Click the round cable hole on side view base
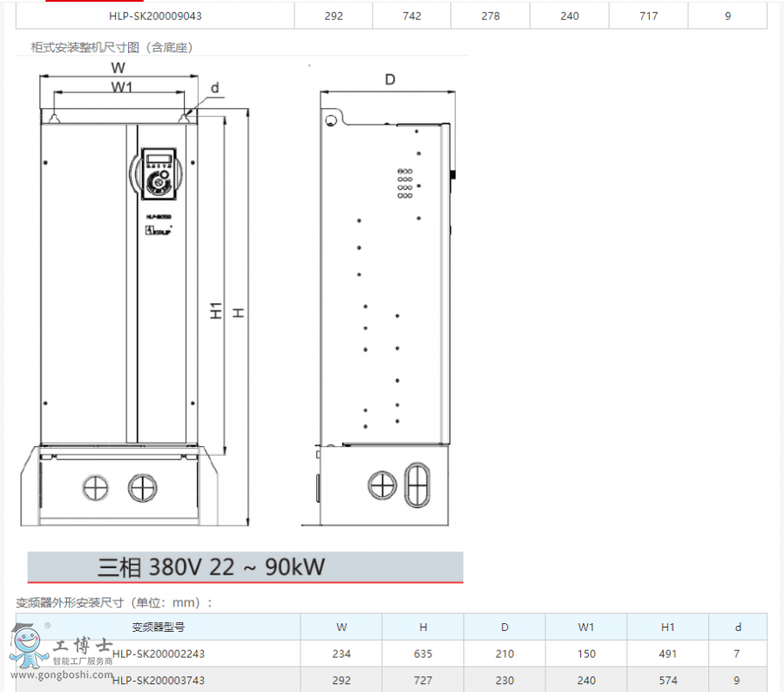Viewport: 784px width, 692px height. 382,485
